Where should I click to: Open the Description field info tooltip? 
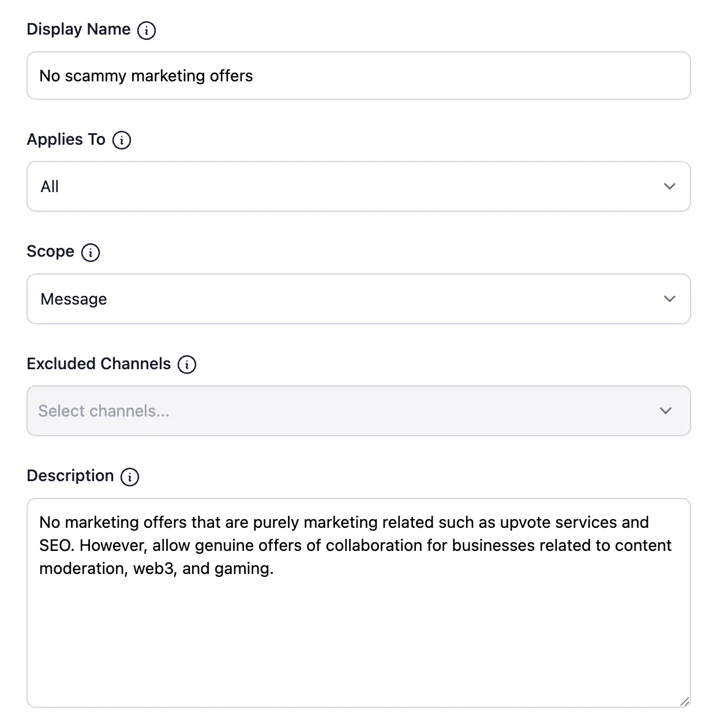pyautogui.click(x=130, y=477)
